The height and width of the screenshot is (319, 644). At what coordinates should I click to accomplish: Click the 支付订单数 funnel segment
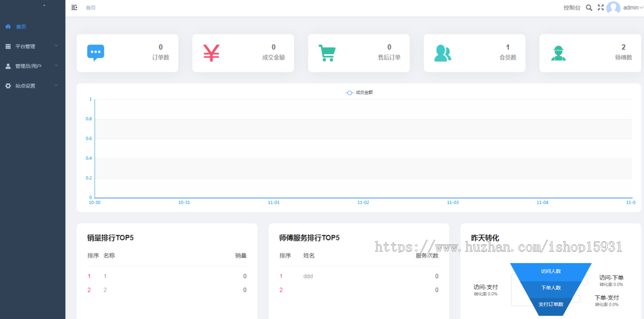click(x=551, y=305)
